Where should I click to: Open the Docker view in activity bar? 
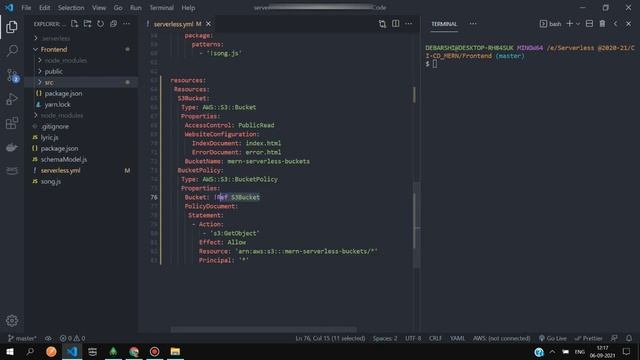12,147
